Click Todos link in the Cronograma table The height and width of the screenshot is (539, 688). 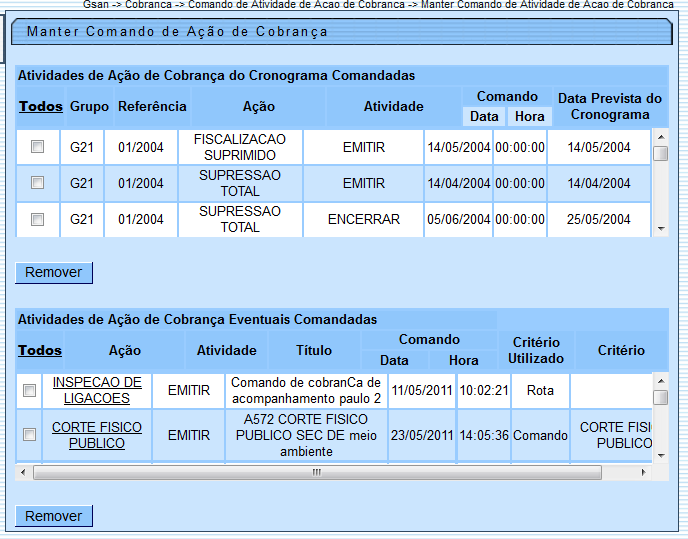[x=40, y=106]
